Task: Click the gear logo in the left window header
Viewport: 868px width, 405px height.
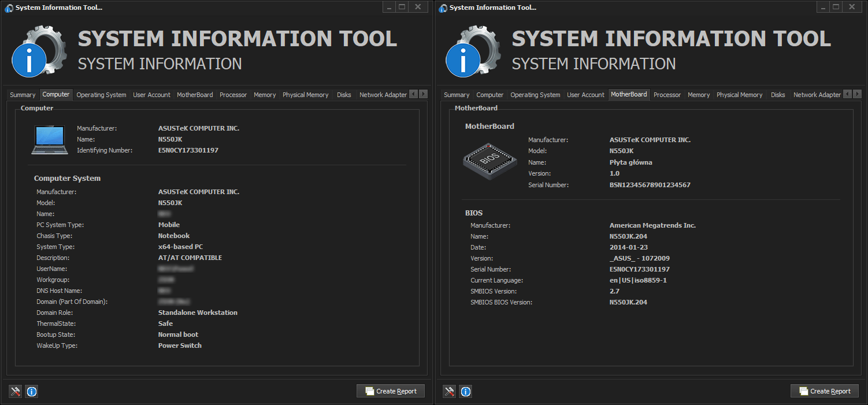Action: click(x=40, y=51)
